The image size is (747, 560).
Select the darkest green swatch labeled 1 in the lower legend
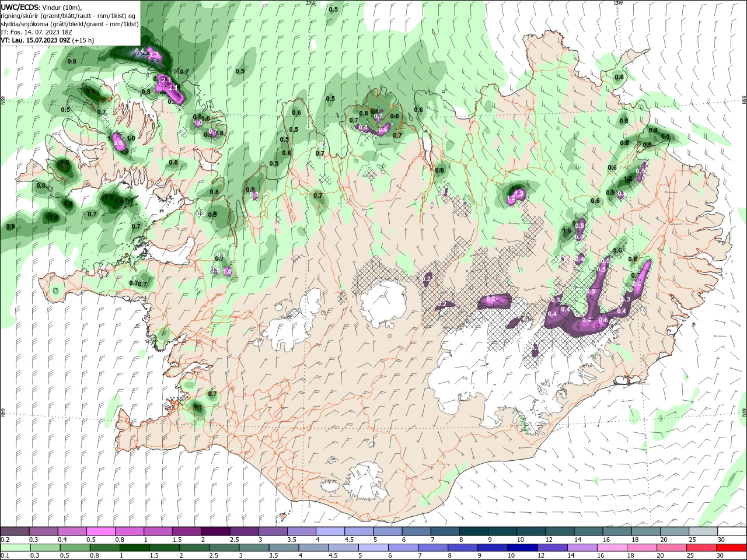[x=134, y=548]
